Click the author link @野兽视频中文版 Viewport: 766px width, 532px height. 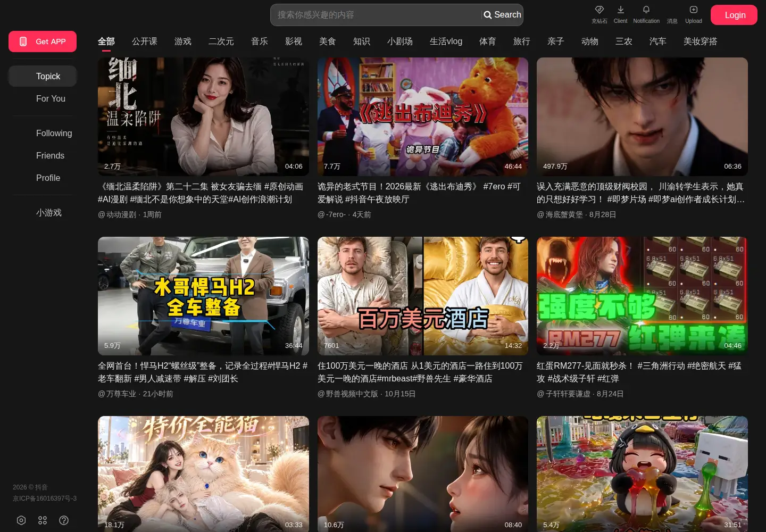pyautogui.click(x=348, y=394)
